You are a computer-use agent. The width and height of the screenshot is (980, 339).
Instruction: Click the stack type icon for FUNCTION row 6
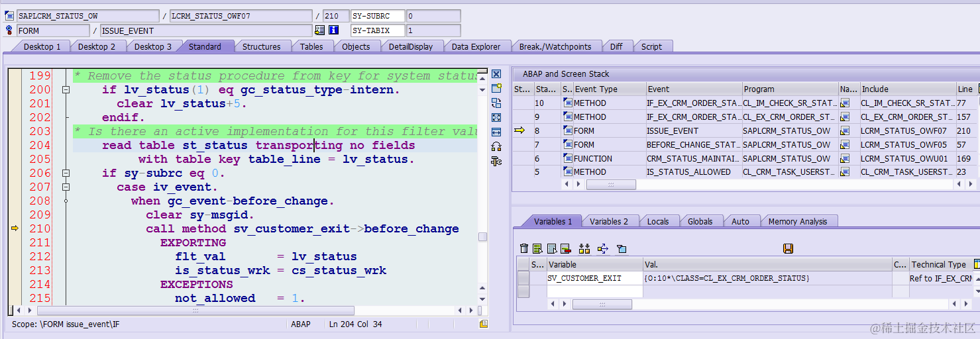pos(567,158)
